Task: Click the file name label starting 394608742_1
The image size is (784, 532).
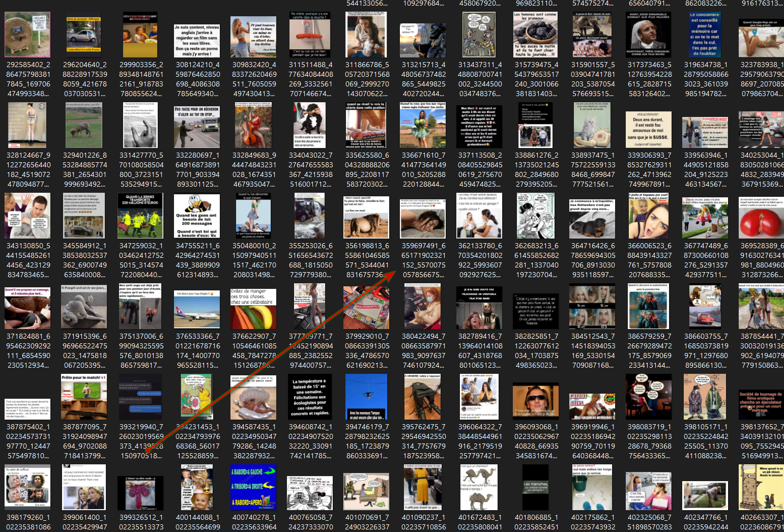Action: [310, 441]
